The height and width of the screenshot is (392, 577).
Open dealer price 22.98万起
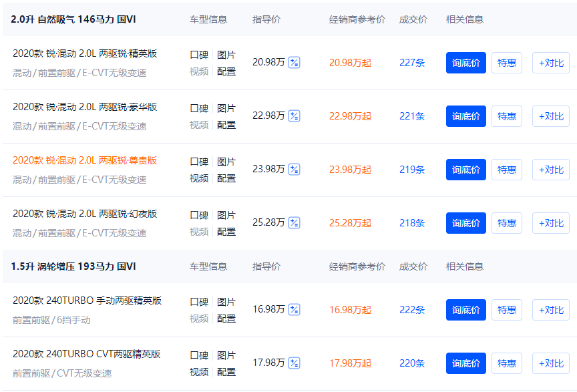[x=351, y=116]
